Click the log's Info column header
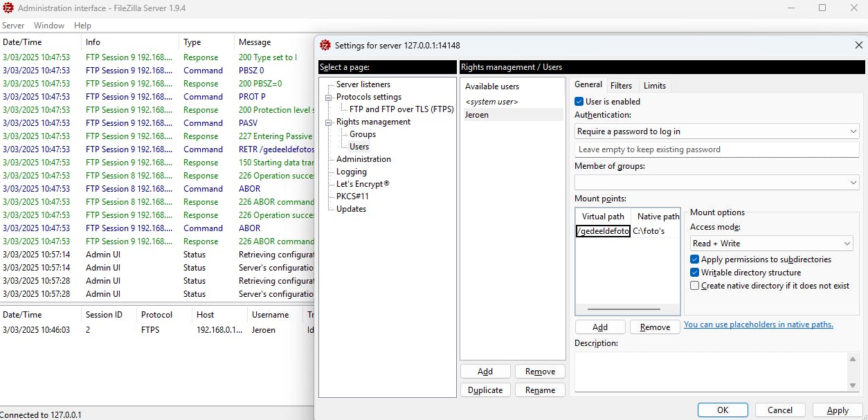 click(x=131, y=42)
